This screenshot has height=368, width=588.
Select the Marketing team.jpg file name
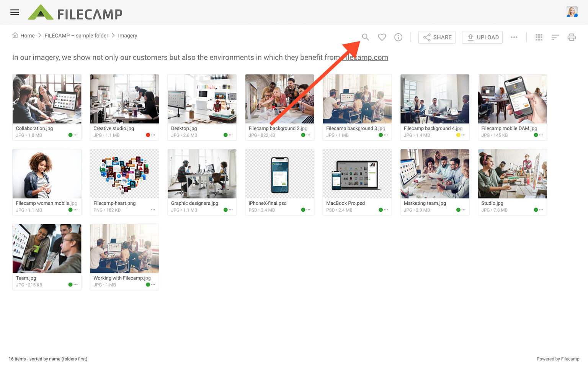pyautogui.click(x=425, y=203)
